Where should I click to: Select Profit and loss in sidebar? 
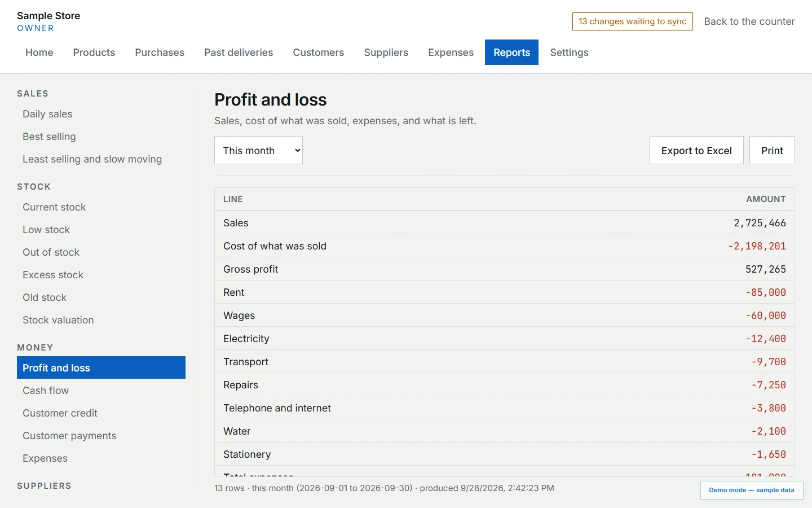pos(101,367)
